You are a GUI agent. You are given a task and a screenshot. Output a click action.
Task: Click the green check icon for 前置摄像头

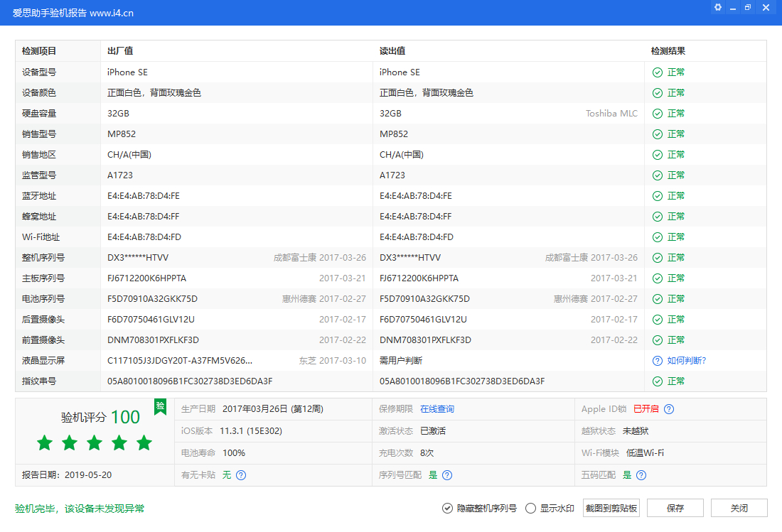point(658,340)
